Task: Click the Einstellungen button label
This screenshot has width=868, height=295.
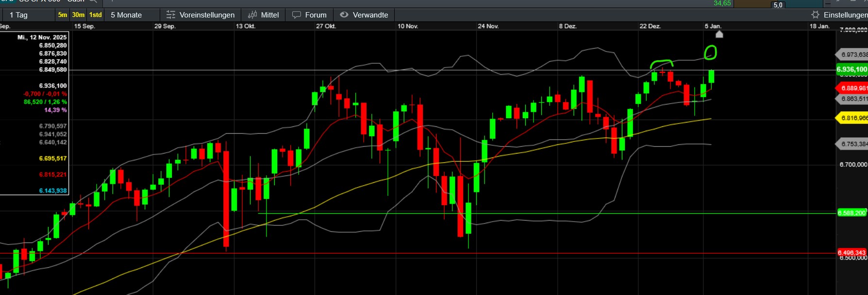Action: tap(845, 15)
